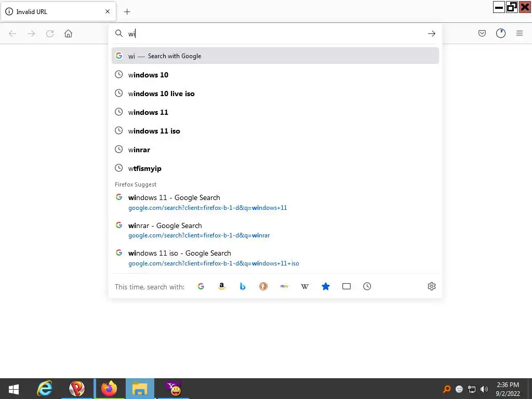Click the orange search tray icon
The width and height of the screenshot is (532, 399).
coord(447,389)
